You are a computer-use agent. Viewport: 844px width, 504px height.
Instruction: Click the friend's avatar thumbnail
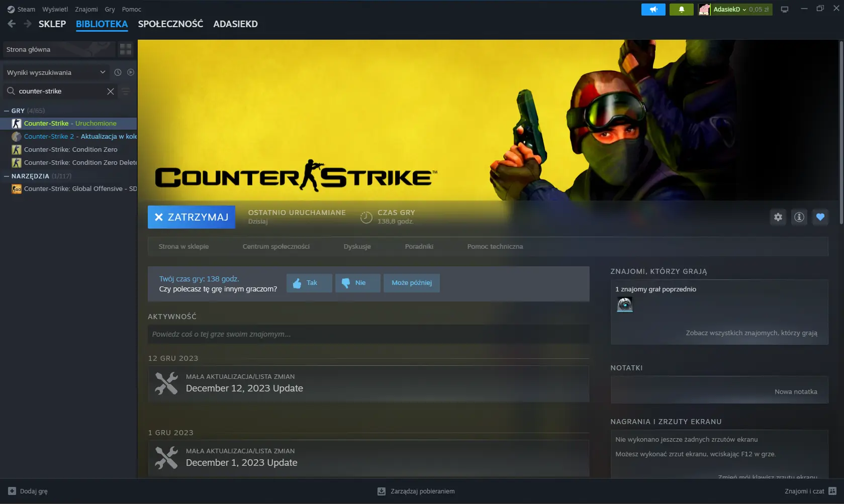(625, 305)
